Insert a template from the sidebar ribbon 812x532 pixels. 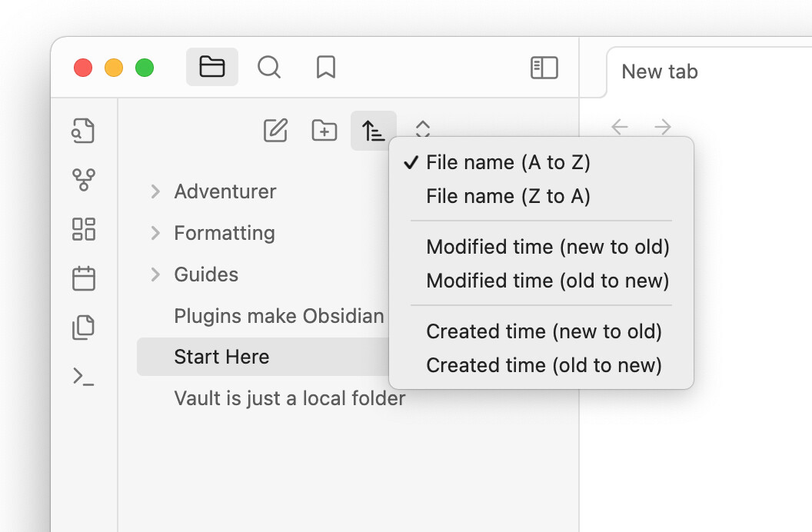coord(83,328)
